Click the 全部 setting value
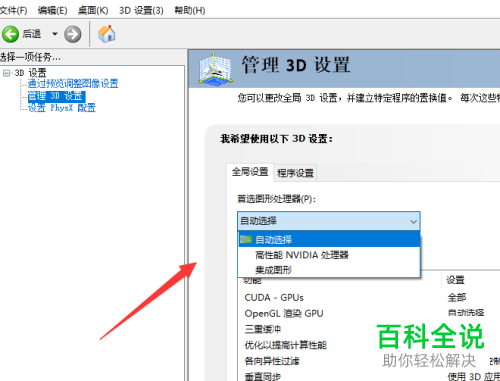500x381 pixels. click(457, 297)
